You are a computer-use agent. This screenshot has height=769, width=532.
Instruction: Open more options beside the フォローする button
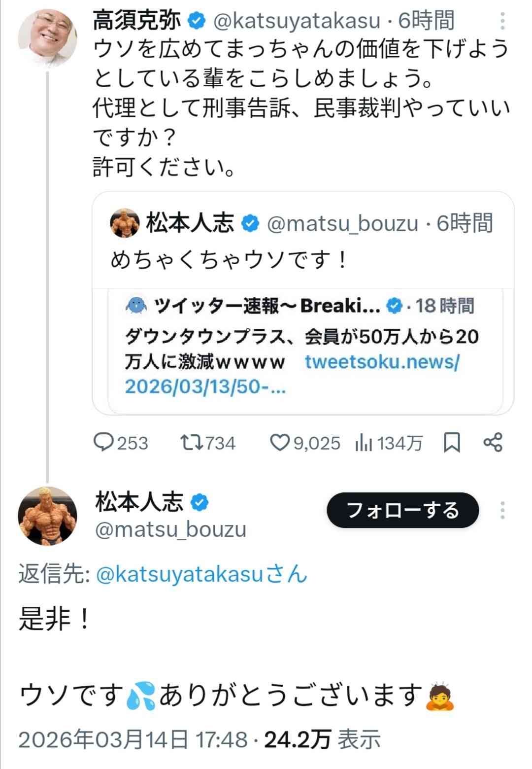click(502, 510)
